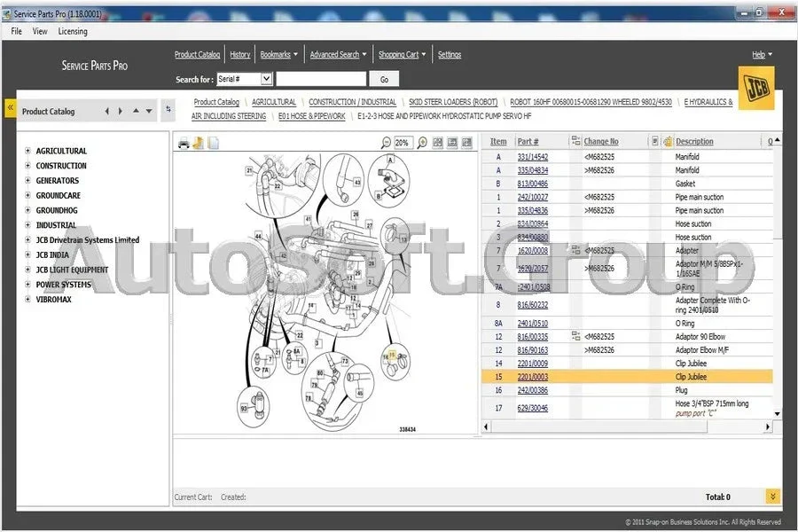Click the change history icon in 1620/0008 row
The width and height of the screenshot is (798, 532).
576,250
